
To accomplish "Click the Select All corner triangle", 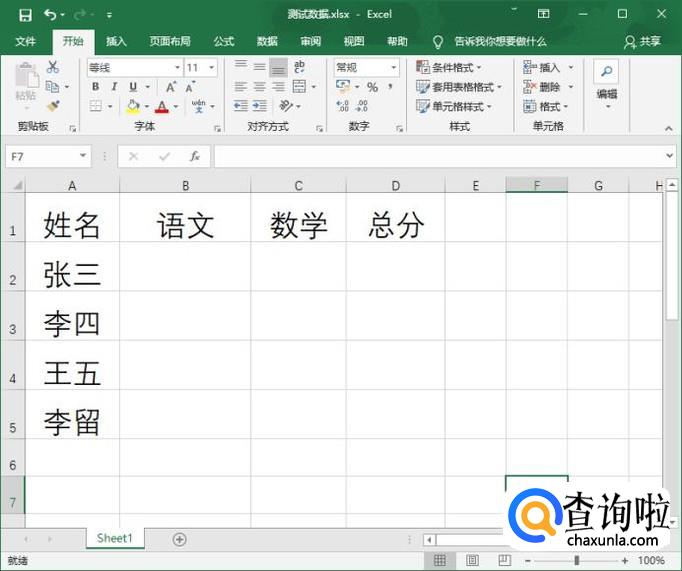I will coord(17,186).
